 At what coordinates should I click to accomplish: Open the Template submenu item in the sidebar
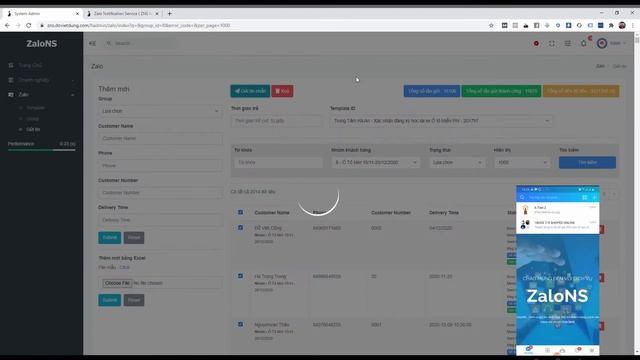click(36, 108)
